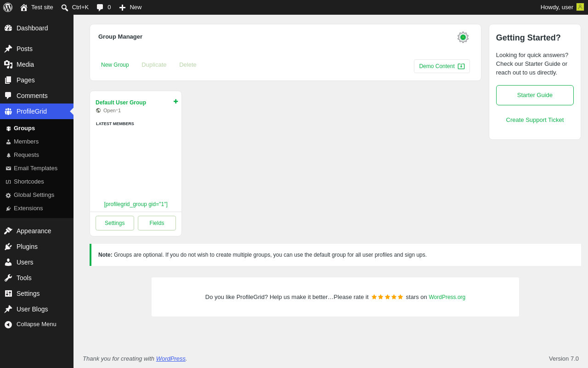Open the comments bubble in admin bar
The height and width of the screenshot is (368, 588).
(x=103, y=7)
